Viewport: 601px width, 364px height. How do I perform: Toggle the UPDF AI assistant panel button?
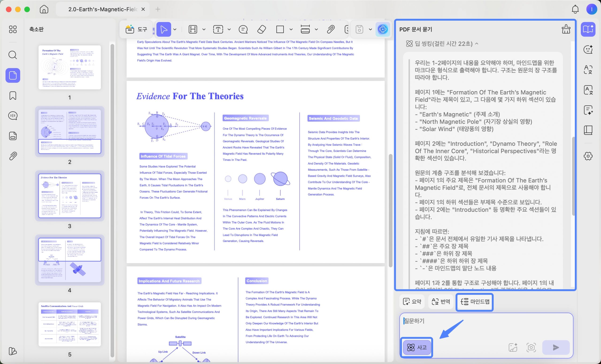[383, 30]
